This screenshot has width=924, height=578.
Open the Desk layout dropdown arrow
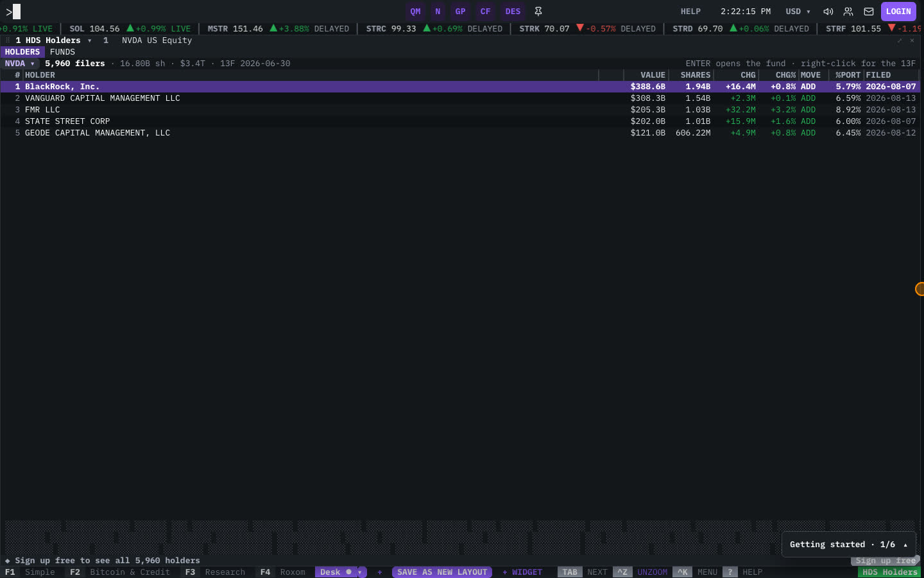pyautogui.click(x=360, y=572)
